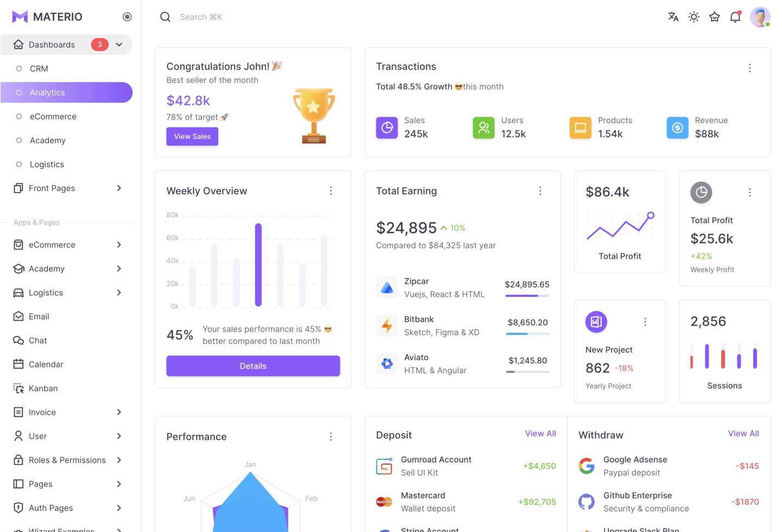
Task: Click the Details button in Weekly Overview
Action: point(253,366)
